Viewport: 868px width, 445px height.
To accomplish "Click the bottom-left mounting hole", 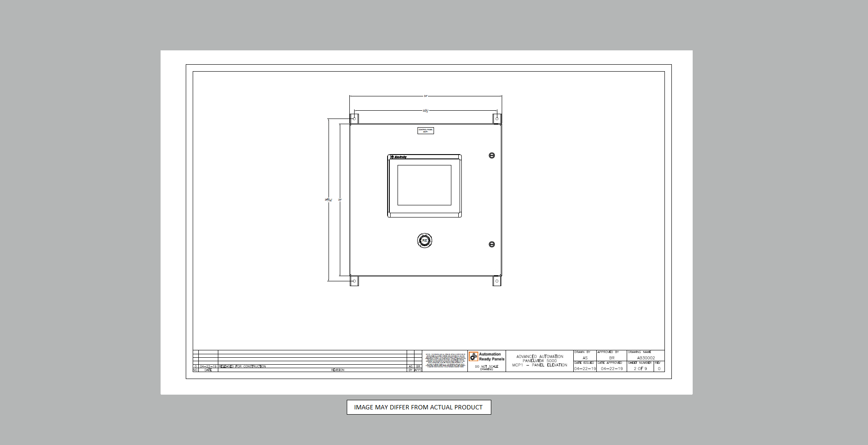I will pos(354,281).
